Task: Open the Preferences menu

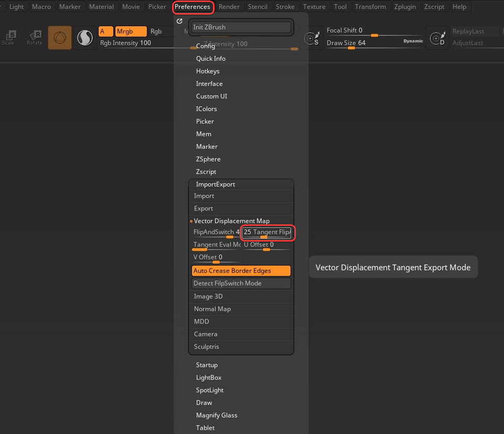Action: (192, 7)
